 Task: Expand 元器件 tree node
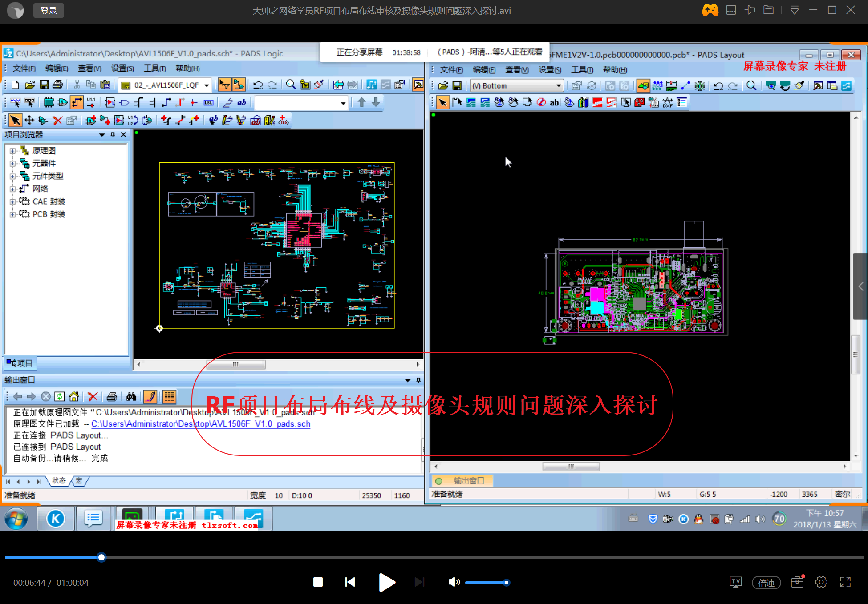point(12,164)
